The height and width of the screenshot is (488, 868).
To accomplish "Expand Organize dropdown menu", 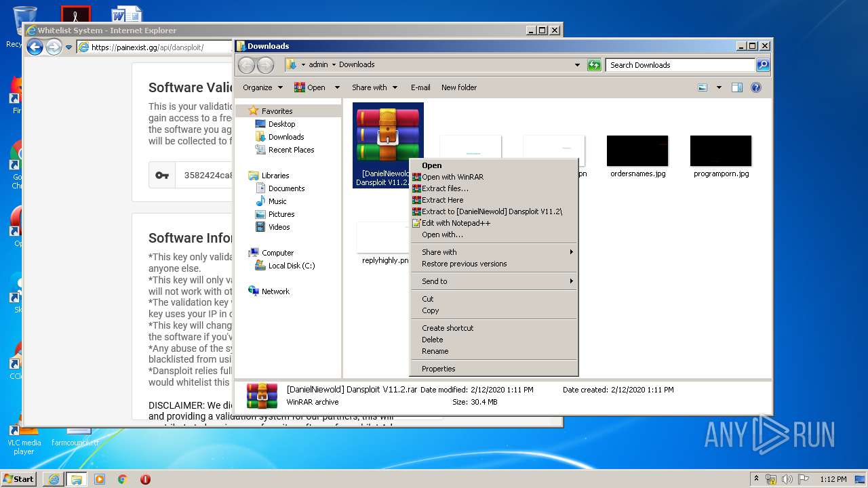I will [x=262, y=87].
